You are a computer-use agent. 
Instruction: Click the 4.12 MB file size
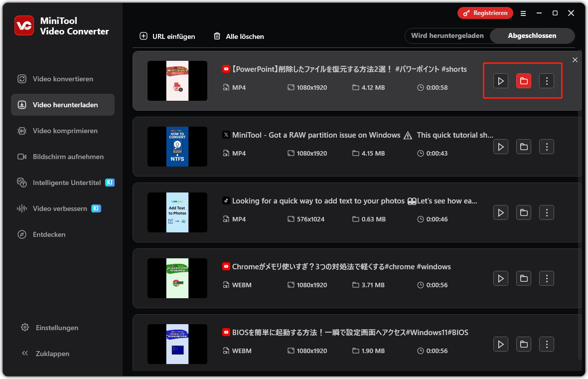pyautogui.click(x=373, y=87)
